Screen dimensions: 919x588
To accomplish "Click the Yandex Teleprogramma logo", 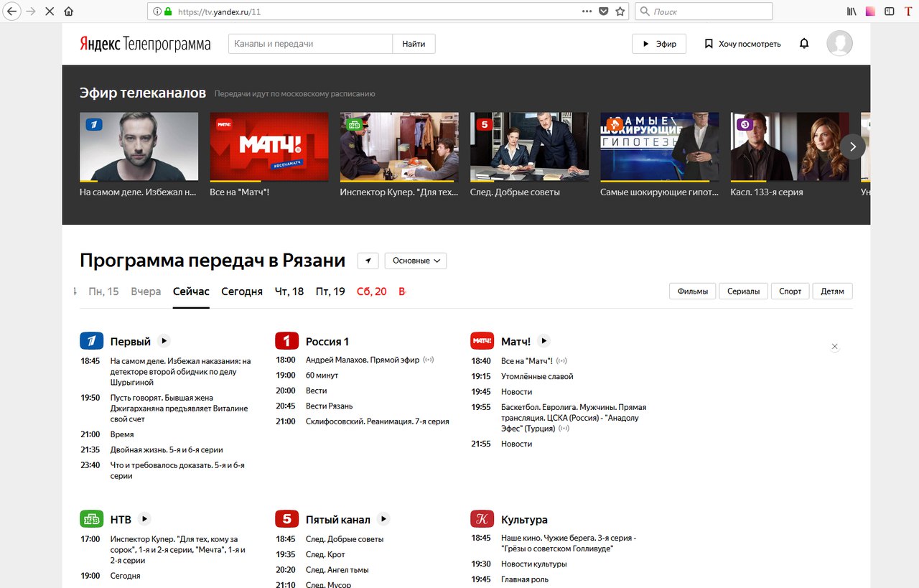I will (x=145, y=44).
